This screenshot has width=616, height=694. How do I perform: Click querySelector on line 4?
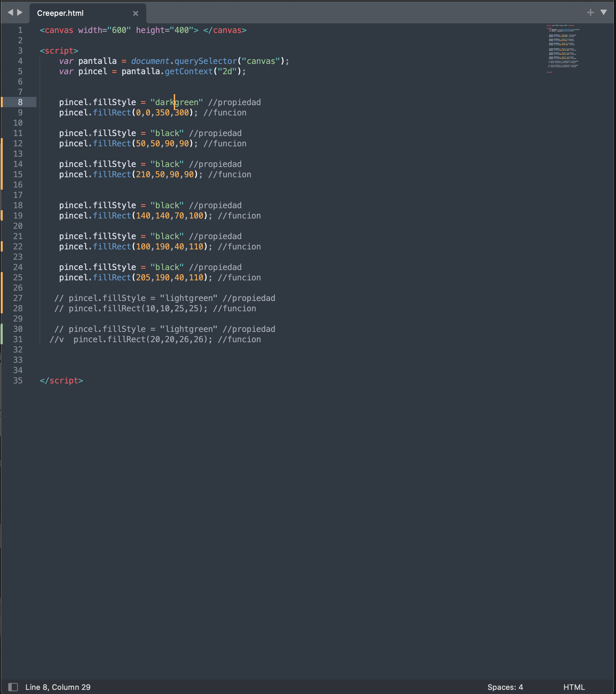click(206, 61)
